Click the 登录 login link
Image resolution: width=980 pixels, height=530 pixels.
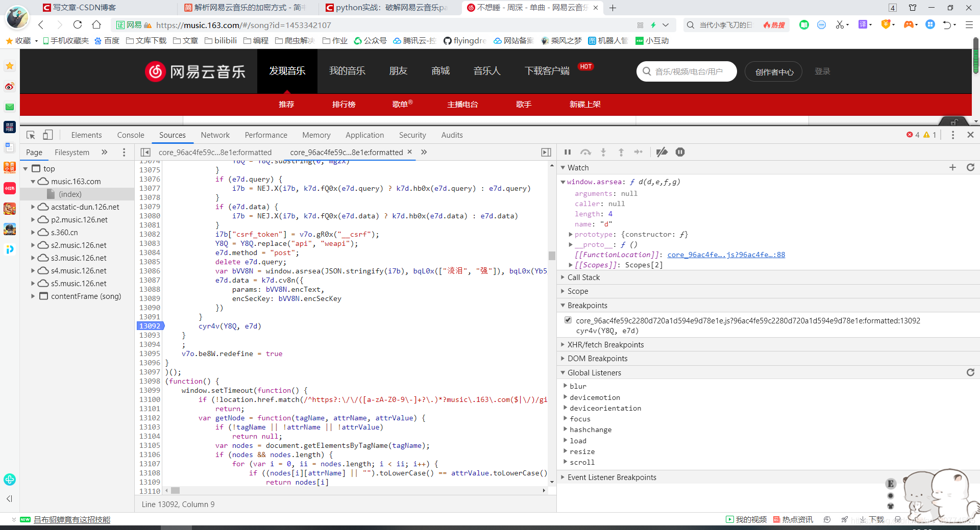click(x=822, y=71)
